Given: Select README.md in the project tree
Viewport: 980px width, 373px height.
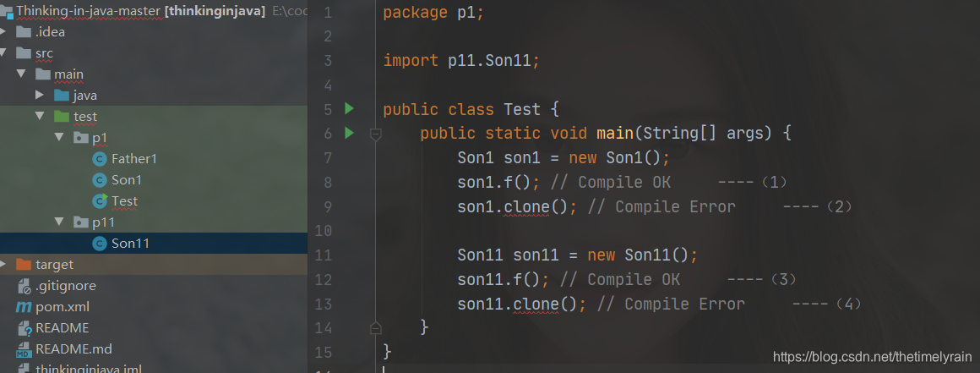Looking at the screenshot, I should tap(73, 349).
